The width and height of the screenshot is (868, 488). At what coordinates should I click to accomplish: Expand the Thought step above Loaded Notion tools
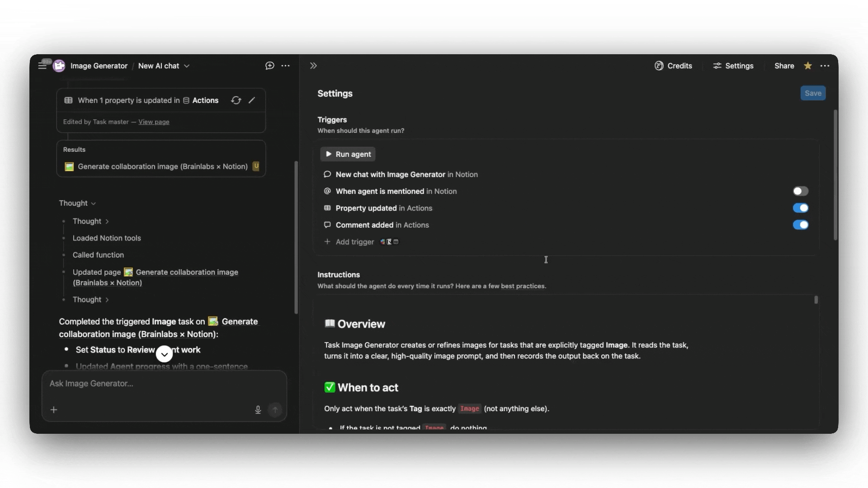click(x=90, y=221)
